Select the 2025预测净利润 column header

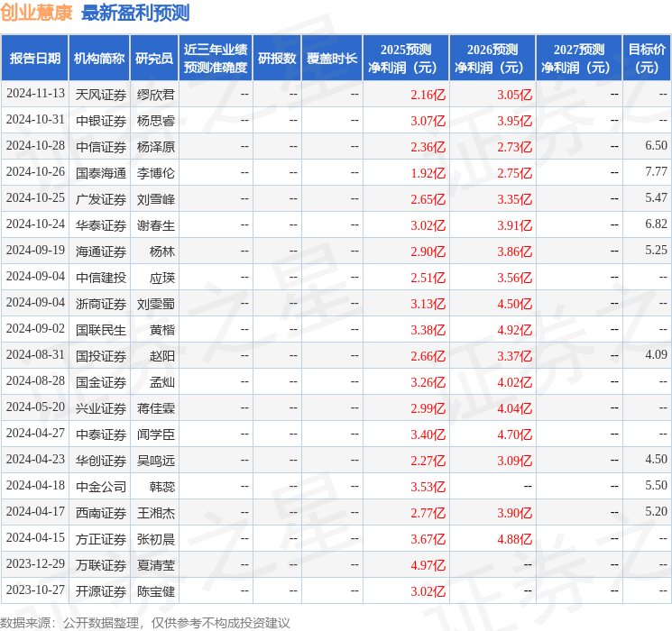(406, 58)
